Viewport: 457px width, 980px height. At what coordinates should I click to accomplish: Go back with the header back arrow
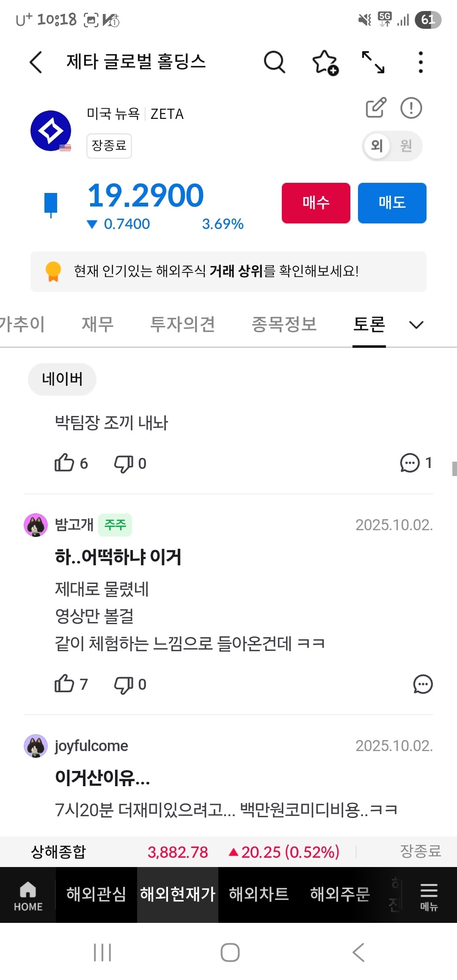coord(36,62)
